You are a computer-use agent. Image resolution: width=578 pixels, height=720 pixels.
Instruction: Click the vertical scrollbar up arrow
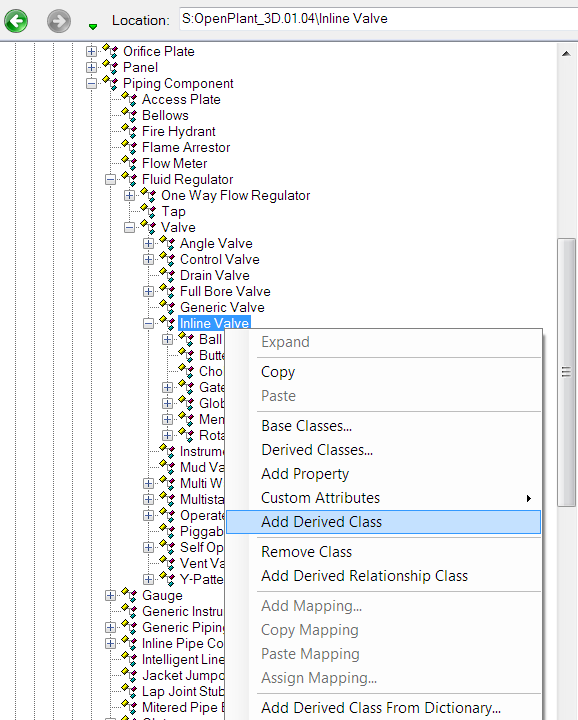566,54
